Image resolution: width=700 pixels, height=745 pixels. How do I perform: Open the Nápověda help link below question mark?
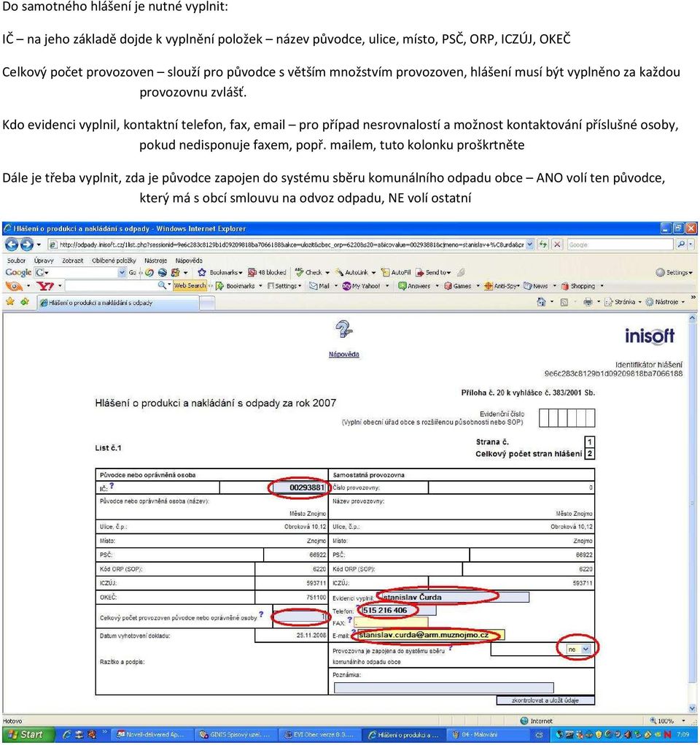tap(344, 355)
